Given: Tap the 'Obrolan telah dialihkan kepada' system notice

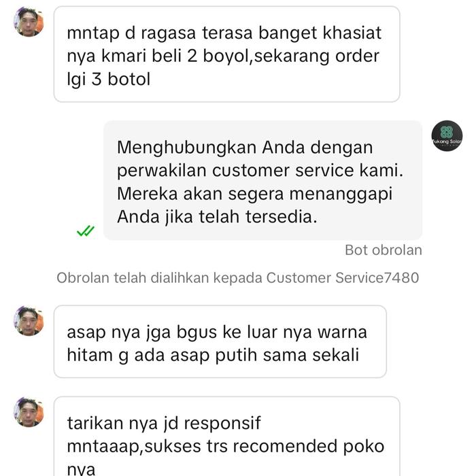Looking at the screenshot, I should click(x=238, y=277).
